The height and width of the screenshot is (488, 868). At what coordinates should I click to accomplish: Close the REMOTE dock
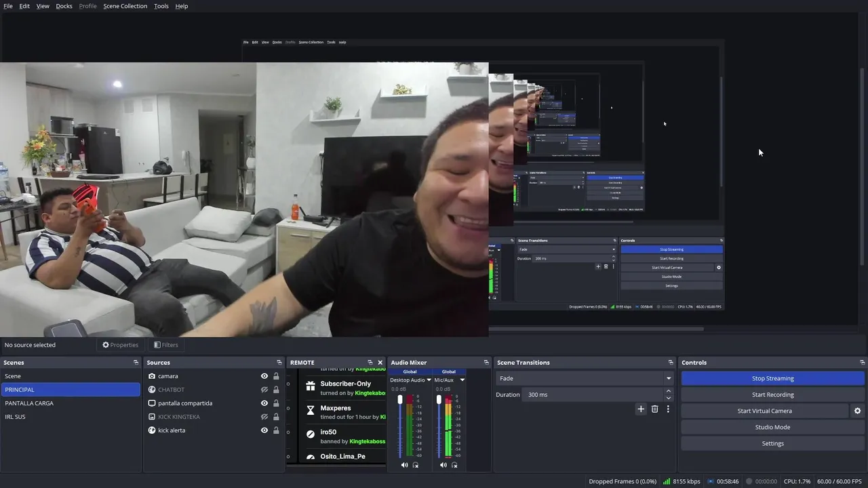pos(380,363)
